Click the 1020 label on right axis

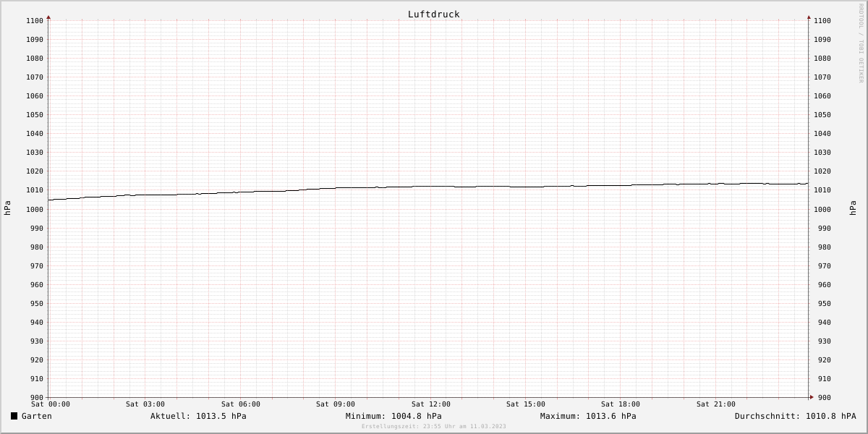[822, 171]
